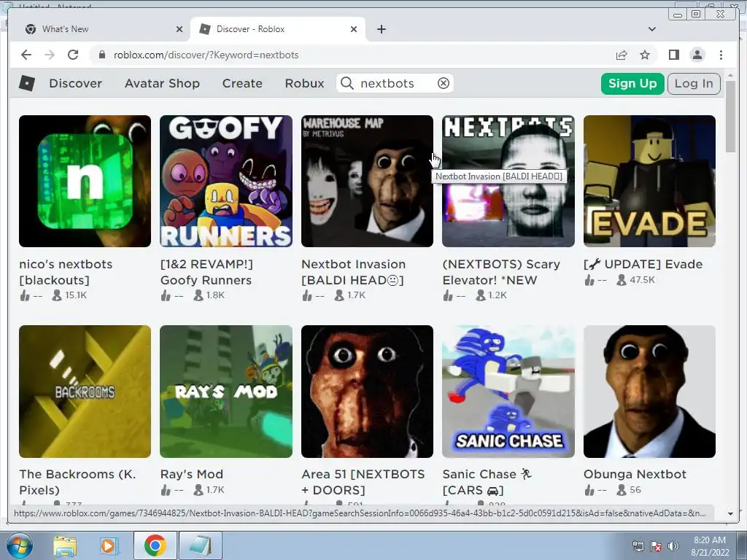Open Chrome three-dot menu
The width and height of the screenshot is (747, 560).
[x=721, y=55]
